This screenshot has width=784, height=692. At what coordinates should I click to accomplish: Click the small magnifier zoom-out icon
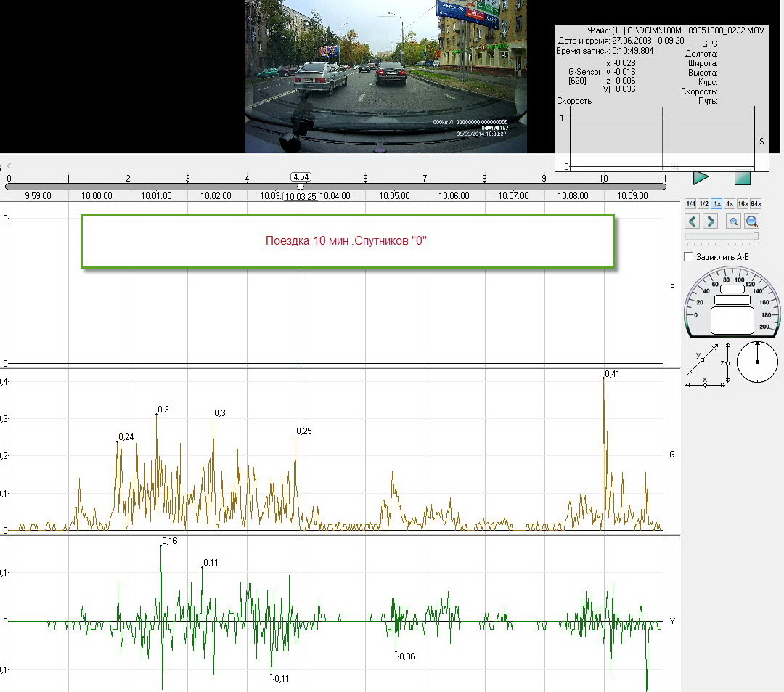(734, 221)
